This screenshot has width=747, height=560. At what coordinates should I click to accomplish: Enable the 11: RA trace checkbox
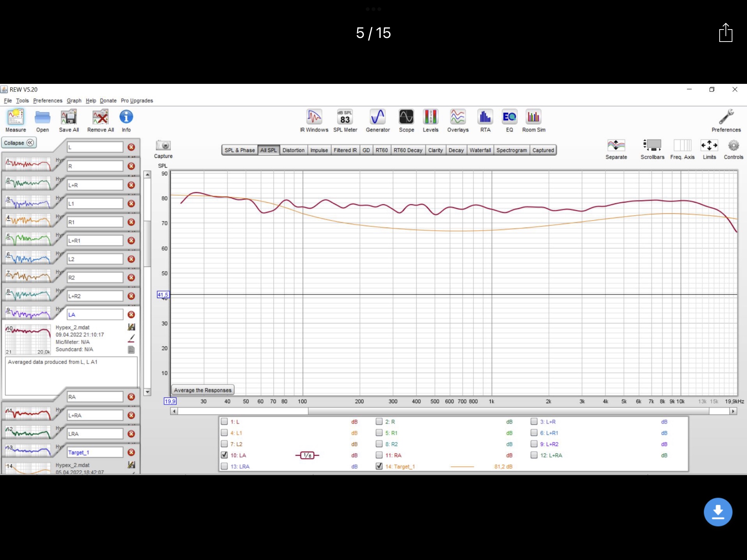pos(379,455)
